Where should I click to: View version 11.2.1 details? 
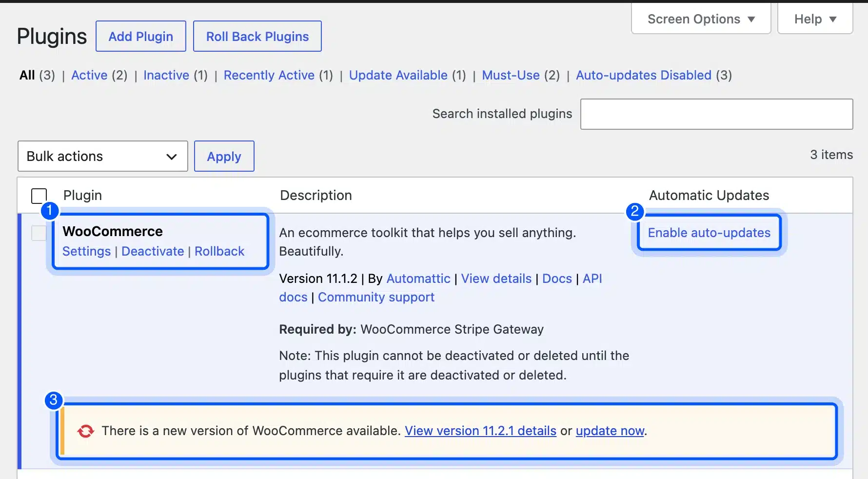[x=480, y=431]
